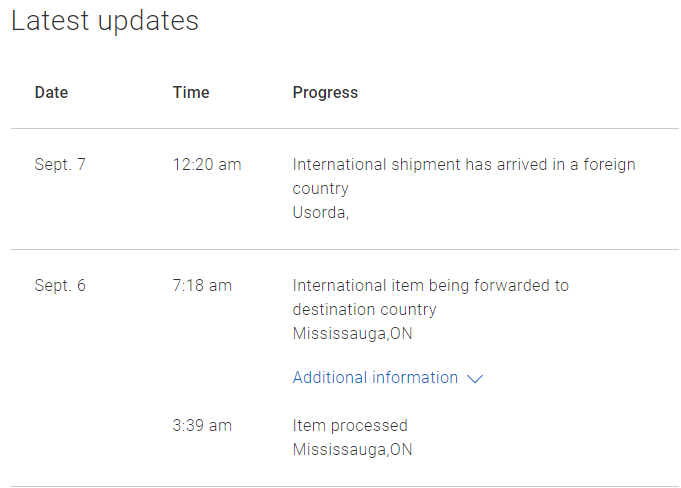The height and width of the screenshot is (488, 681).
Task: Click the 12:20 am time entry
Action: tap(207, 165)
